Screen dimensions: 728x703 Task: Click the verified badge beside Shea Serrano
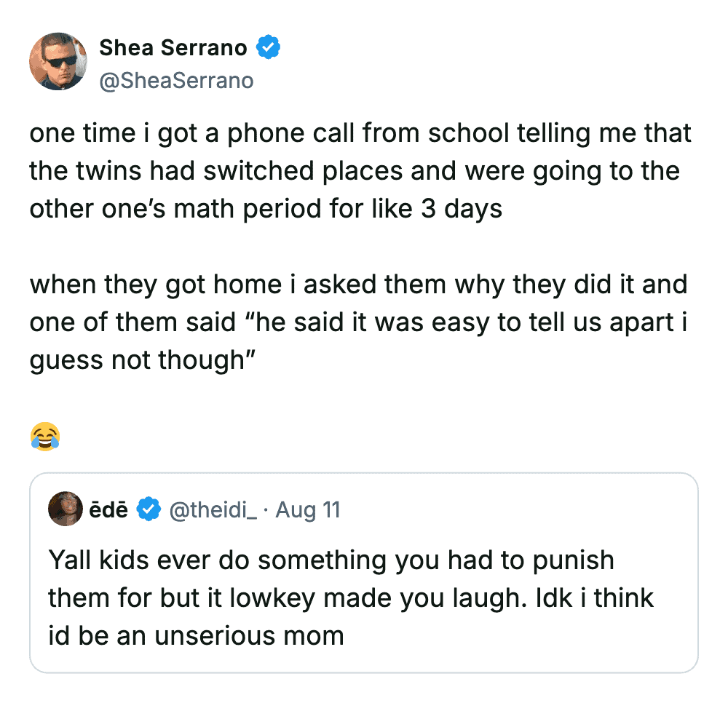(x=269, y=48)
